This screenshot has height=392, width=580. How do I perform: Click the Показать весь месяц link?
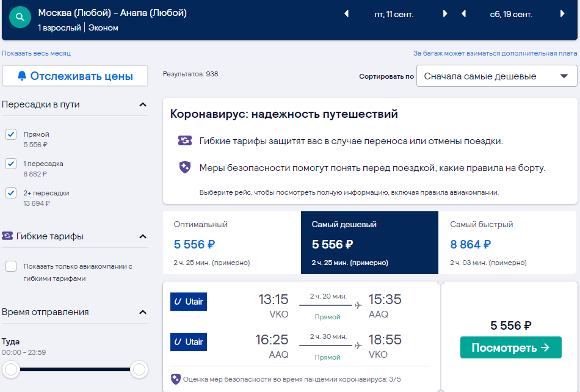pyautogui.click(x=36, y=53)
